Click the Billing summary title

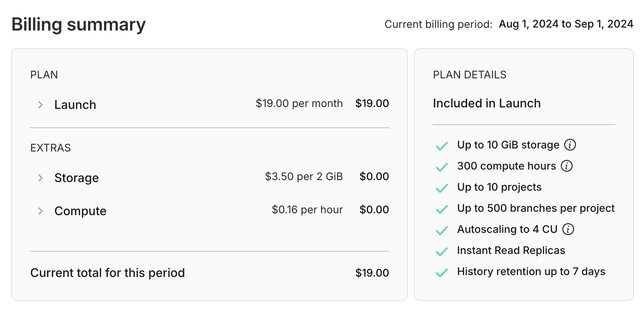tap(78, 25)
